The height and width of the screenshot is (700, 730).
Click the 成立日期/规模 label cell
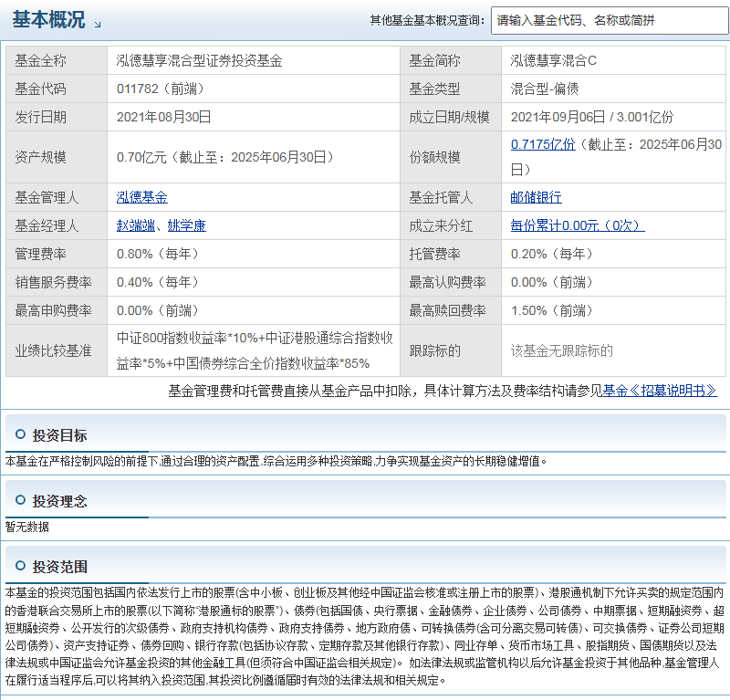(451, 117)
